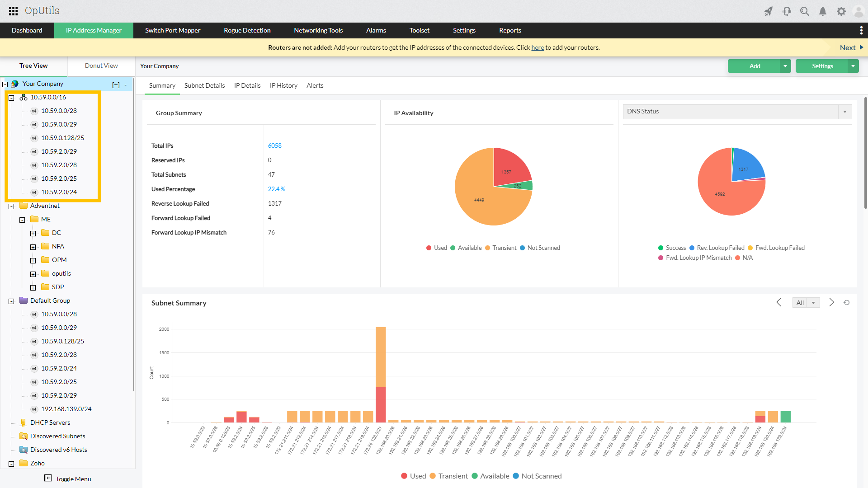Click the settings gear icon in top bar

(841, 11)
